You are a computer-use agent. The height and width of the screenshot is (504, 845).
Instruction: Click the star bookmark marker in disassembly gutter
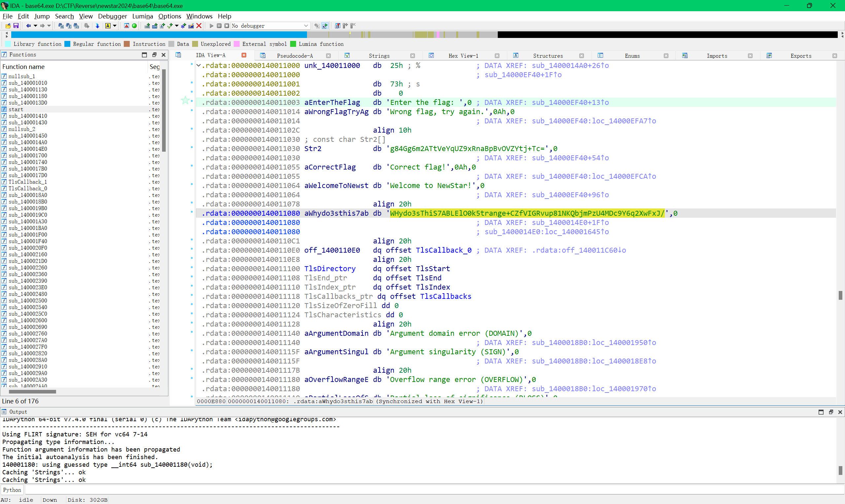[185, 100]
